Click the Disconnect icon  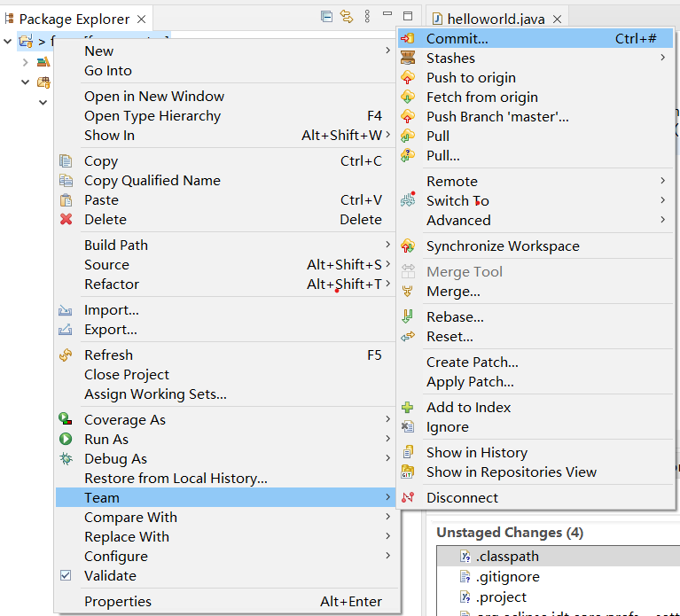click(407, 497)
